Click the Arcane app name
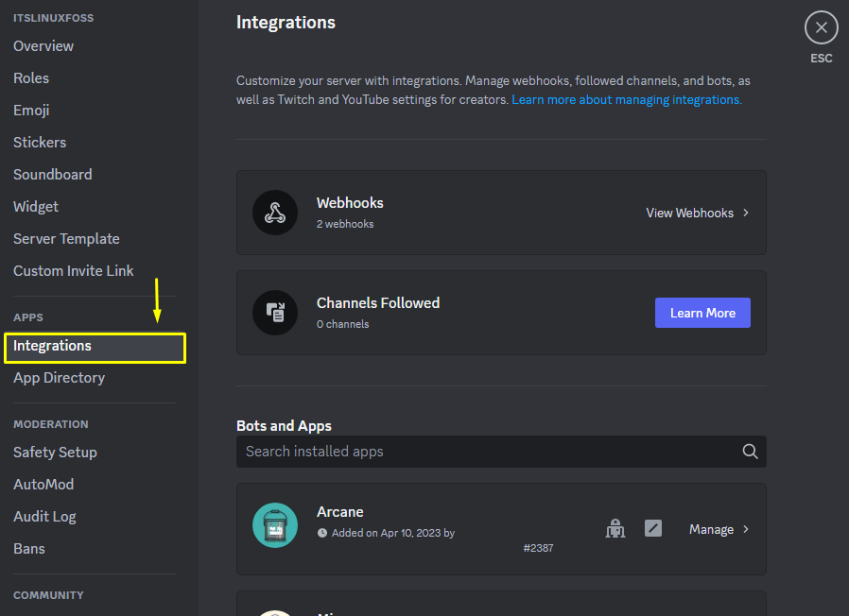Image resolution: width=849 pixels, height=616 pixels. click(x=340, y=512)
